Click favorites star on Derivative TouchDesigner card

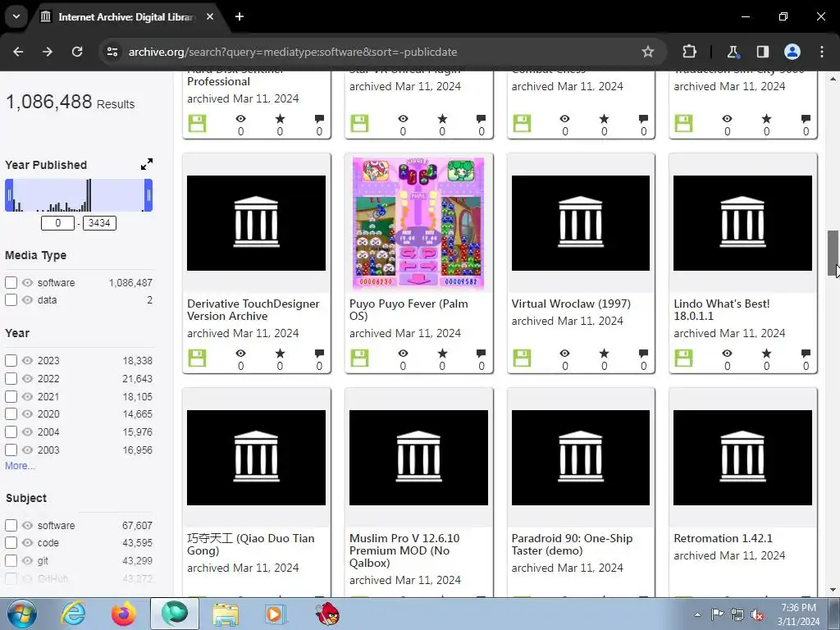tap(280, 353)
